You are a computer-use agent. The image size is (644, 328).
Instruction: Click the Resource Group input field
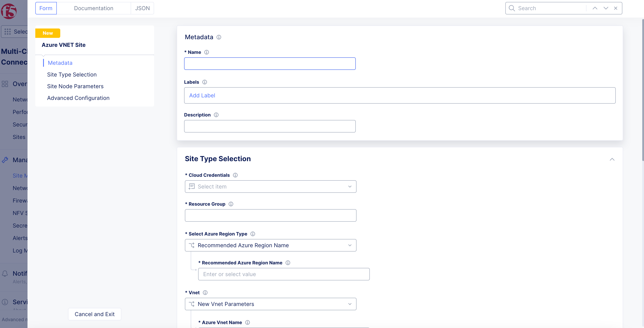pos(270,215)
